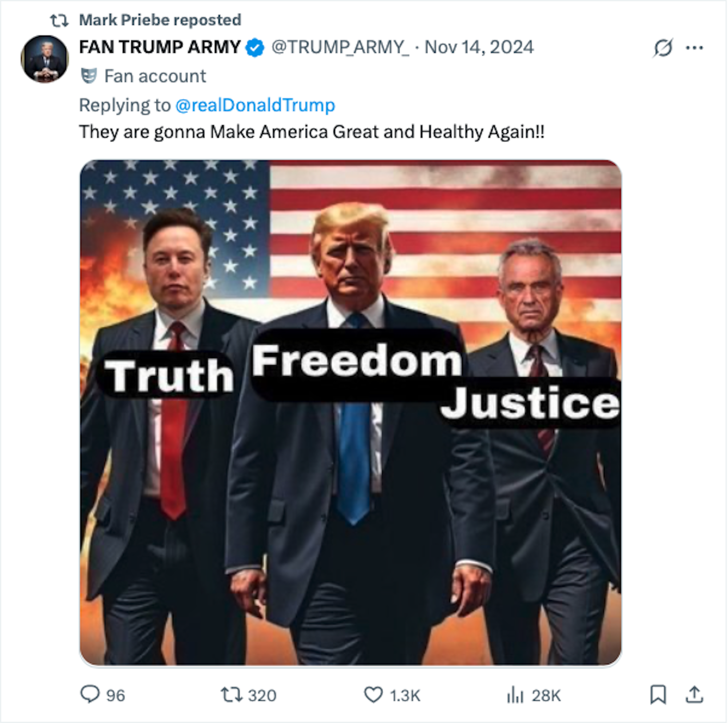728x723 pixels.
Task: Click the post text about Healthy Again
Action: click(312, 132)
